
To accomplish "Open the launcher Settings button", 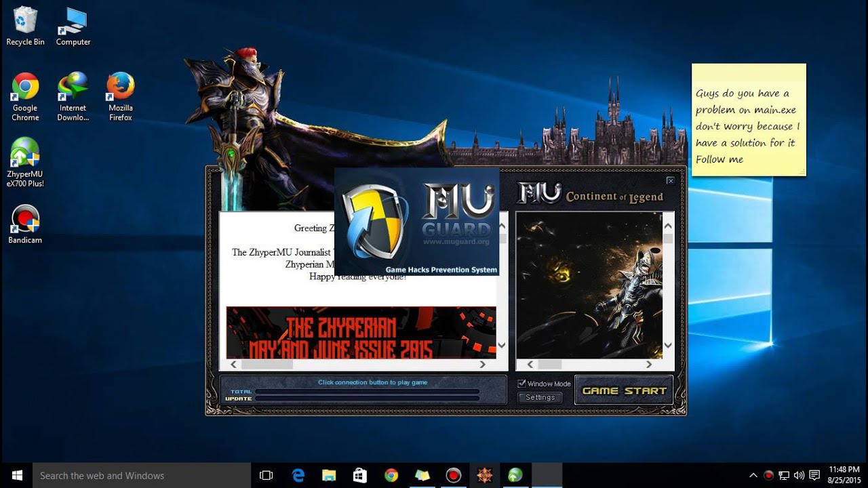I will [x=540, y=397].
